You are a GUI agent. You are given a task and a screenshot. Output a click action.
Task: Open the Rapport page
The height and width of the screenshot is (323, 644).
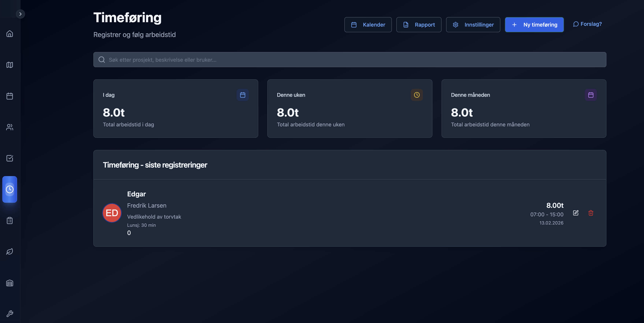(x=419, y=25)
